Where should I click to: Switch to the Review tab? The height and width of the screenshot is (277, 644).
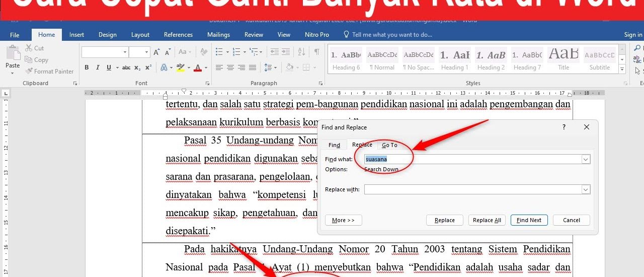click(x=254, y=35)
